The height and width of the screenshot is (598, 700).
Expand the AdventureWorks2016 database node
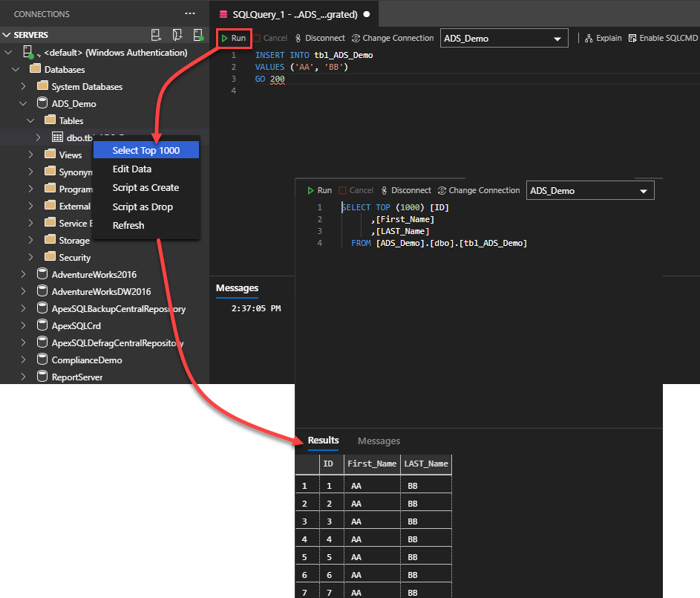pyautogui.click(x=23, y=274)
